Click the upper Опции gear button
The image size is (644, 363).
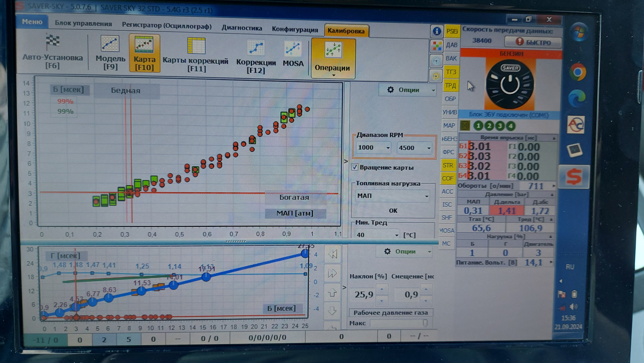point(406,90)
